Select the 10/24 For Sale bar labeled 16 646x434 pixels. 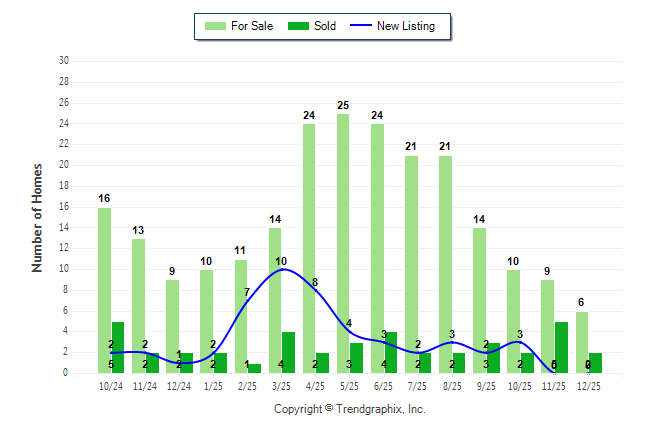[x=104, y=290]
